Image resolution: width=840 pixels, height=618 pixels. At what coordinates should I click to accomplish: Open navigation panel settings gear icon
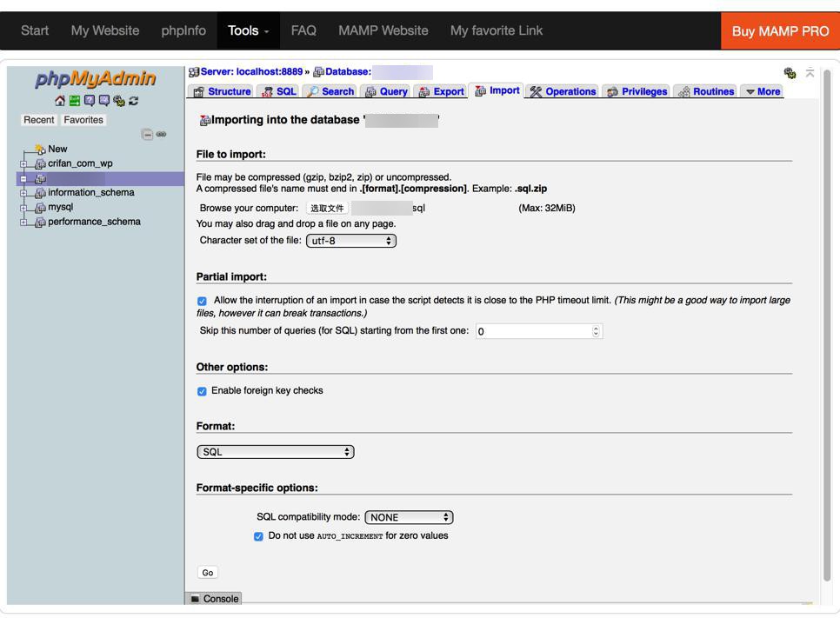[119, 101]
